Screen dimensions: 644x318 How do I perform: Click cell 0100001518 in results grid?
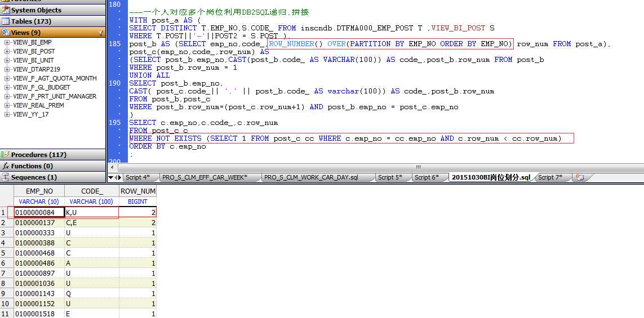(x=39, y=314)
